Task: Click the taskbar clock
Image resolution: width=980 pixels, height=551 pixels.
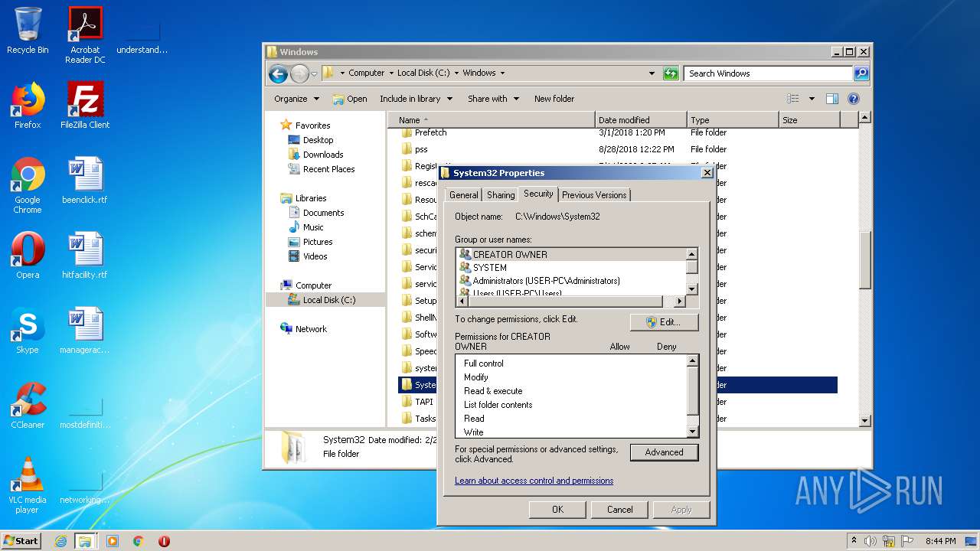Action: point(940,541)
